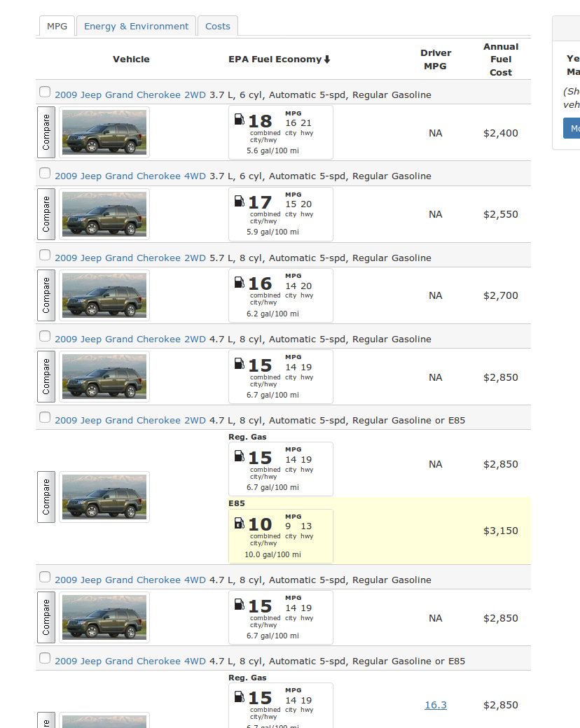Open the 2009 Jeep Grand Cherokee 2WD 3.7 L link
Viewport: 580px width, 728px height.
pyautogui.click(x=130, y=94)
